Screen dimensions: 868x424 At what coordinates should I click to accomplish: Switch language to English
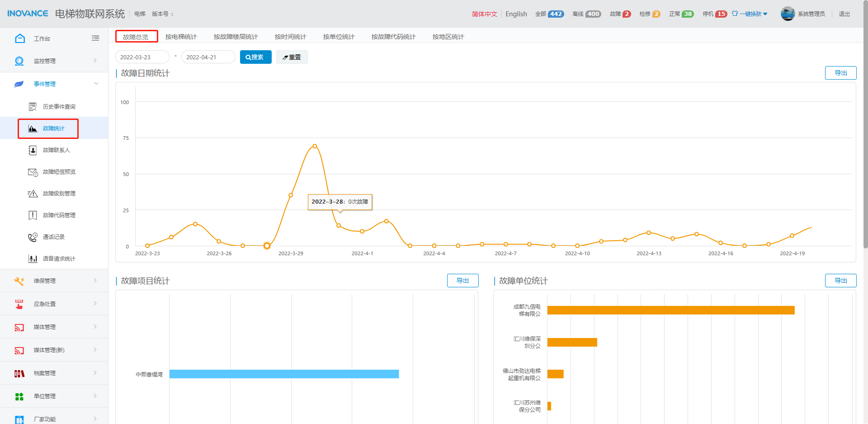click(x=516, y=14)
